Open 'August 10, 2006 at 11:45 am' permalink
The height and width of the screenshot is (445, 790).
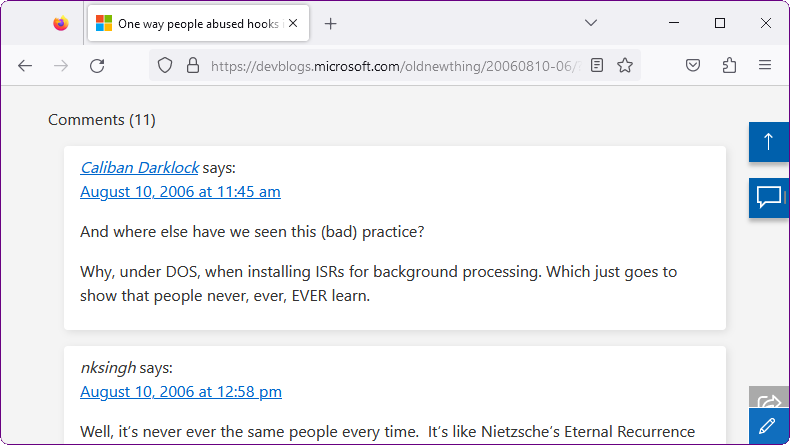point(180,192)
